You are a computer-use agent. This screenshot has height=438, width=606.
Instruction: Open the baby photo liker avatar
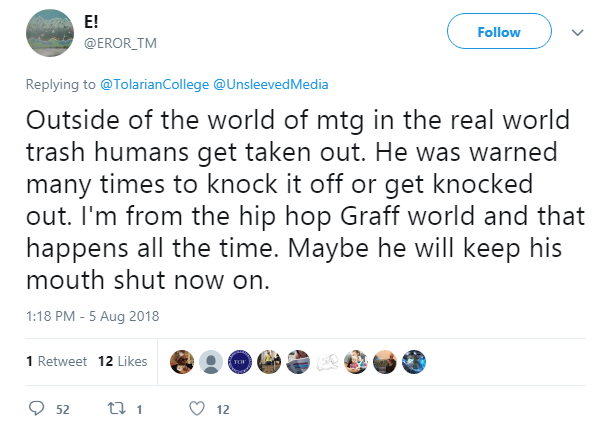click(356, 362)
